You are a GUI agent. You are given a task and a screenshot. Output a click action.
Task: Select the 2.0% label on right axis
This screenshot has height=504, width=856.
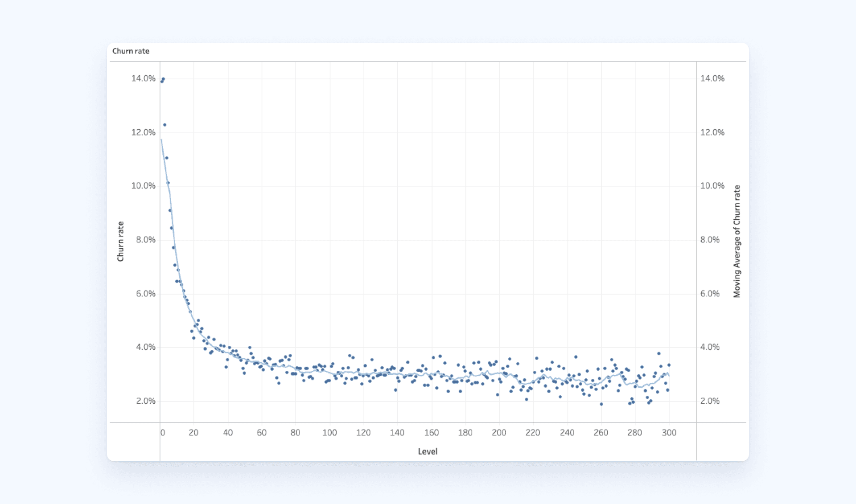point(710,401)
